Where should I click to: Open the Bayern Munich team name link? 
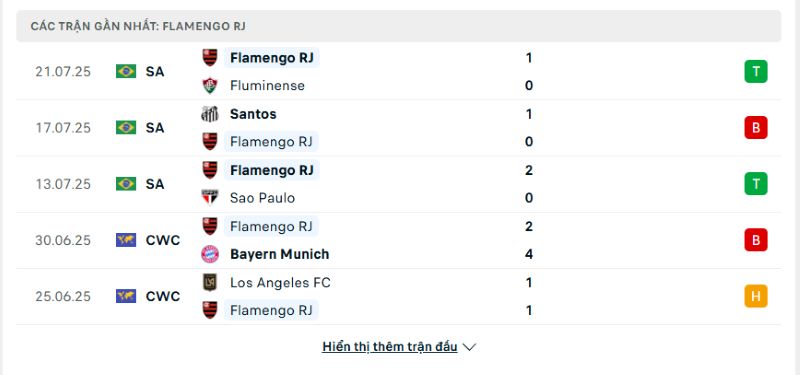coord(280,254)
